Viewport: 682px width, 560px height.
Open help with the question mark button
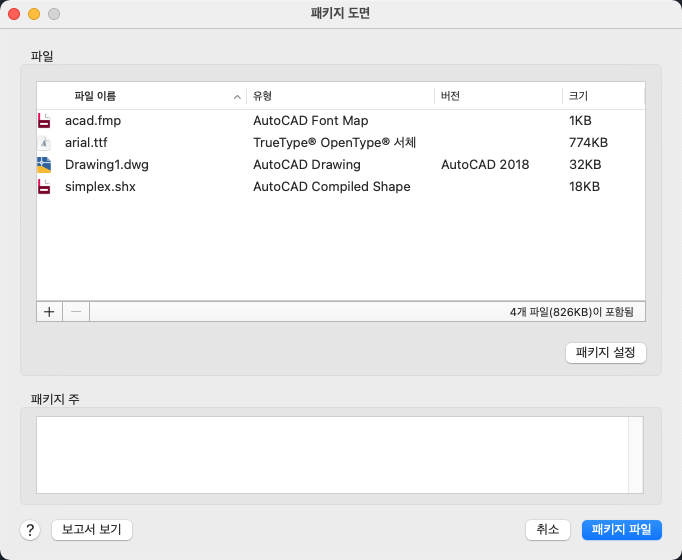point(30,530)
